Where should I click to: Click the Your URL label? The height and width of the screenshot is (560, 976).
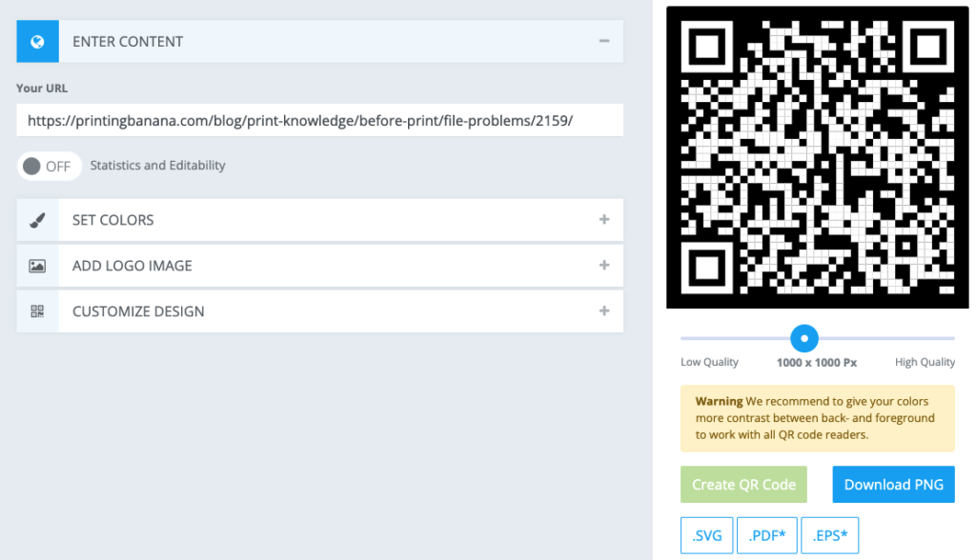[x=42, y=88]
